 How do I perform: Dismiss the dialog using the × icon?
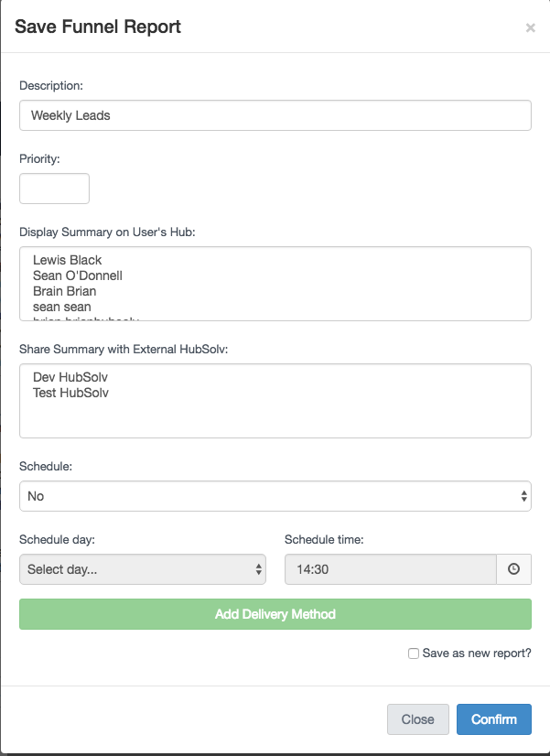tap(530, 27)
